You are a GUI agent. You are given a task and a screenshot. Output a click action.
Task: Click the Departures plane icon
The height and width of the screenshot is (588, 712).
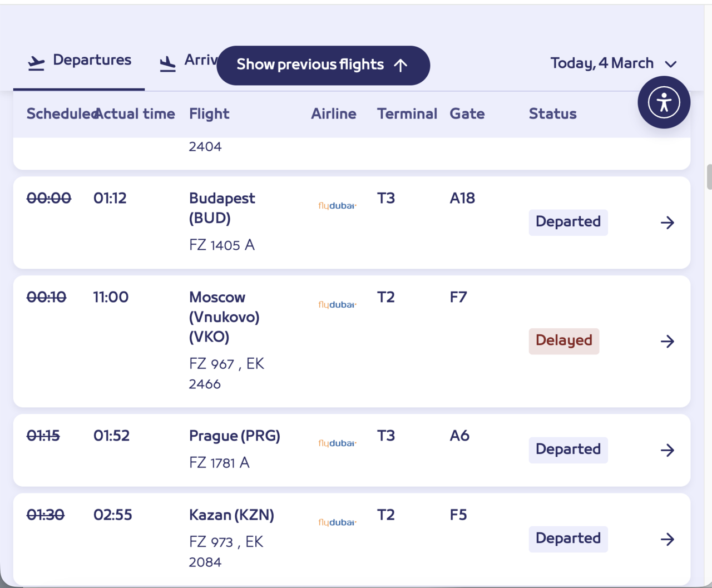36,63
